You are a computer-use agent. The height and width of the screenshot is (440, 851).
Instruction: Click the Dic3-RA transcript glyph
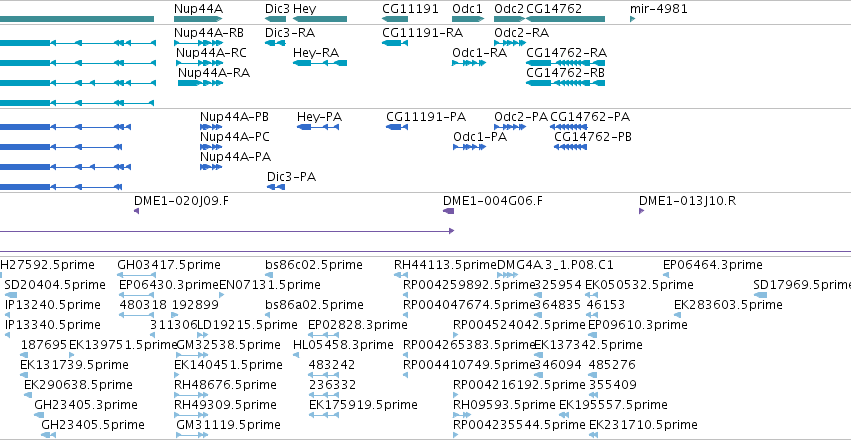tap(275, 43)
